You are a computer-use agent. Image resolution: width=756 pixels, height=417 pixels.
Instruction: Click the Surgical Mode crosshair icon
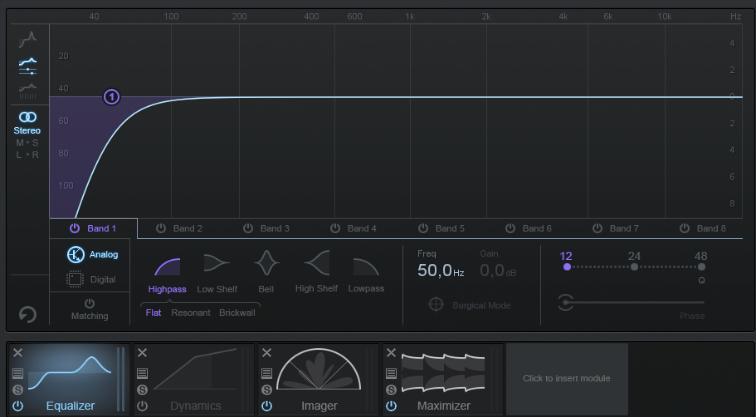tap(436, 305)
